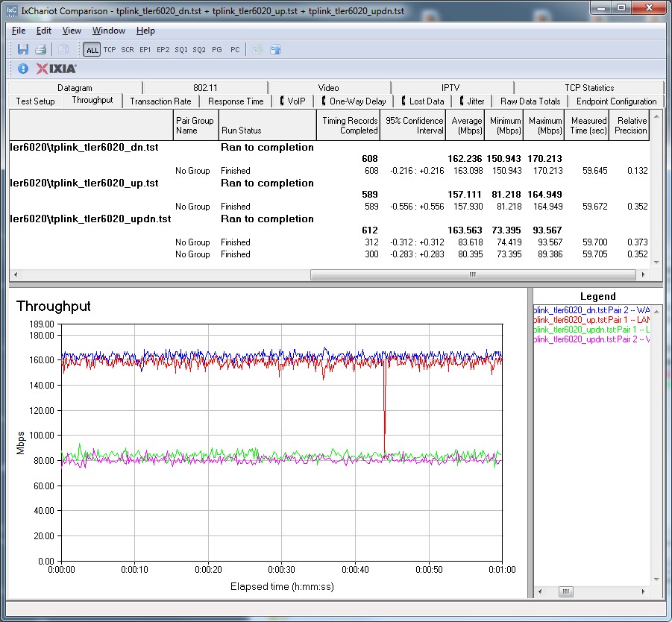The image size is (672, 622).
Task: Click the blue info circle icon
Action: [x=23, y=69]
